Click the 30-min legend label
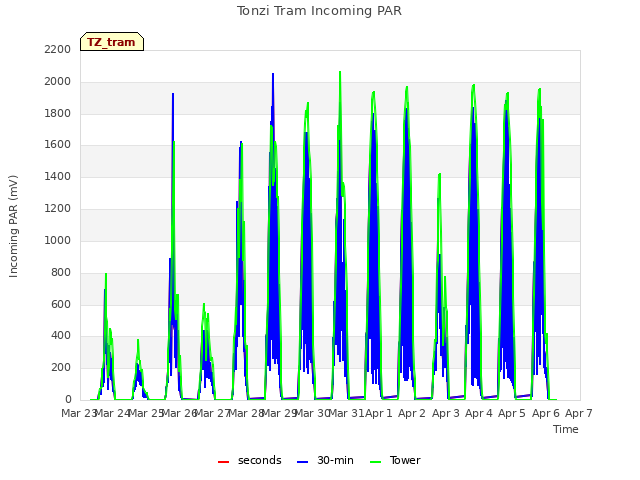 (335, 460)
